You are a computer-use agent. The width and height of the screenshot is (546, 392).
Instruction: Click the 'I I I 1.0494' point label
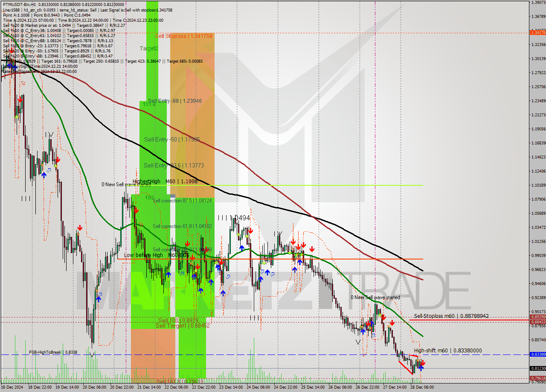[x=233, y=218]
